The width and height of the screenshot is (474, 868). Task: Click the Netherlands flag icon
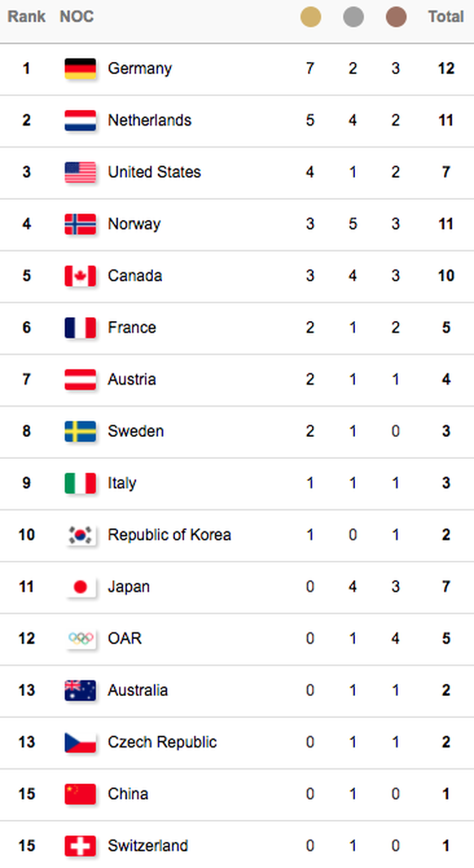click(80, 121)
